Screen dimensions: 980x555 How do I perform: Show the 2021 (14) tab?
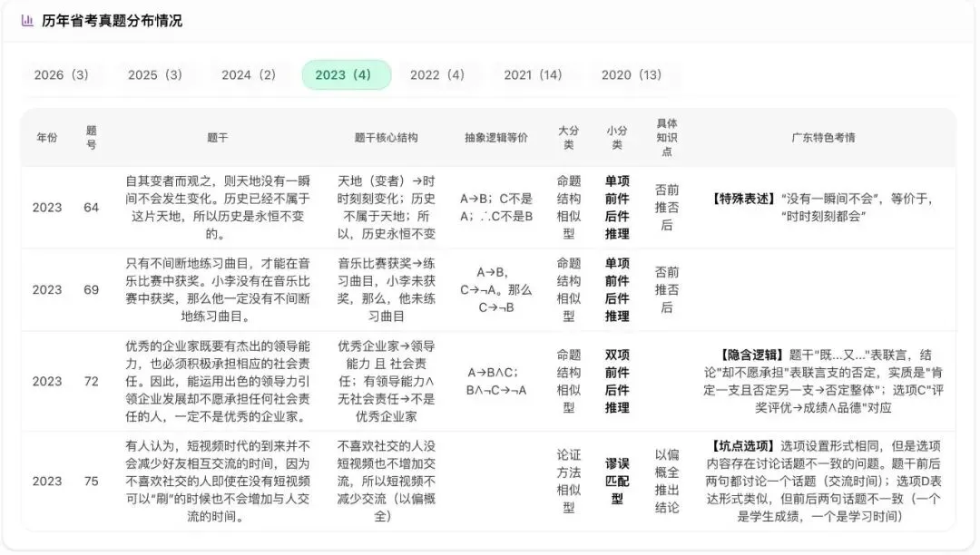coord(534,75)
